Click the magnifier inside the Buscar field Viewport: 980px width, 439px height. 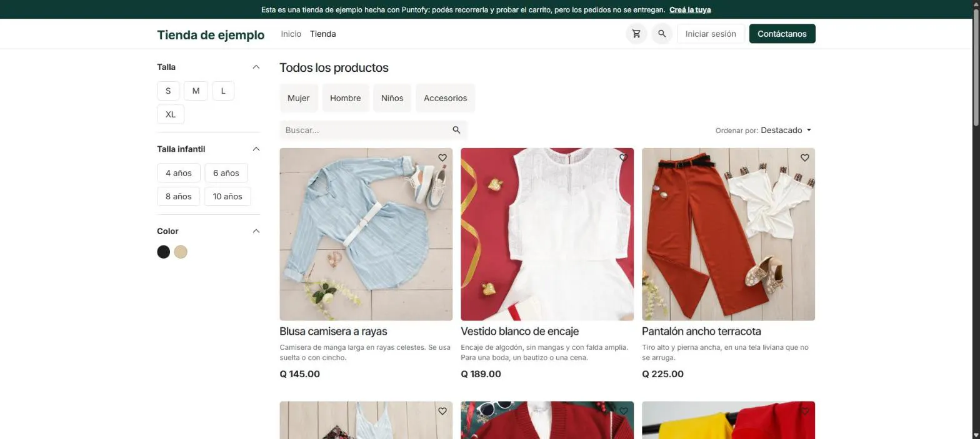456,130
